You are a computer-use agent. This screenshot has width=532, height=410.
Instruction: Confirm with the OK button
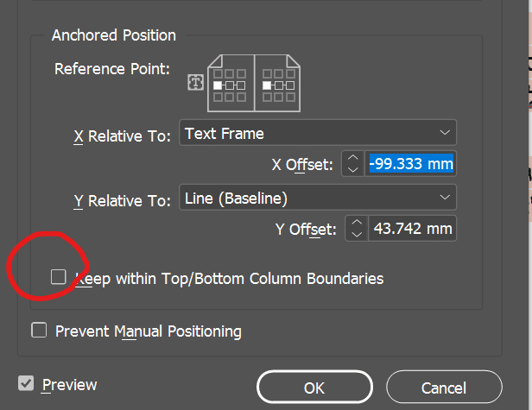pyautogui.click(x=313, y=388)
